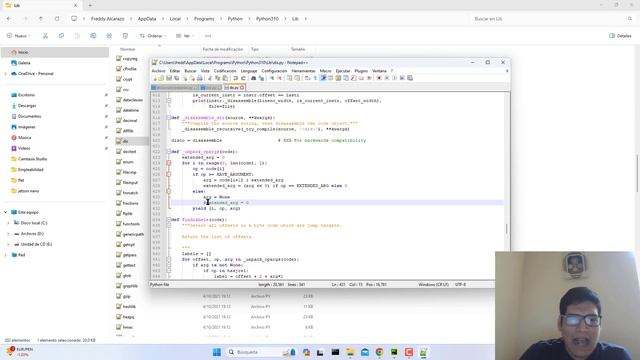640x360 pixels.
Task: Click Notepad++ Record Macro red icon
Action: 379,78
